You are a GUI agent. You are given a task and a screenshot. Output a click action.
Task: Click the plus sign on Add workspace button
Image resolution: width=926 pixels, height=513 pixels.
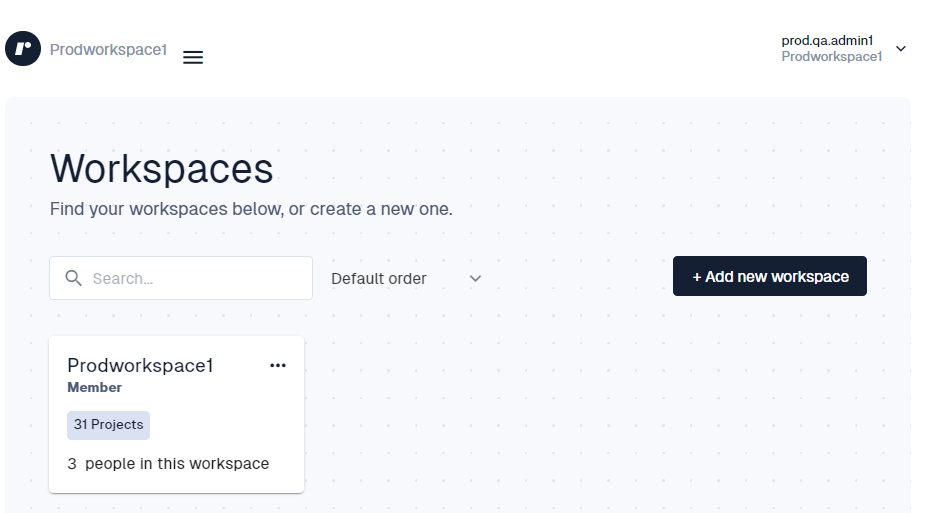(697, 277)
